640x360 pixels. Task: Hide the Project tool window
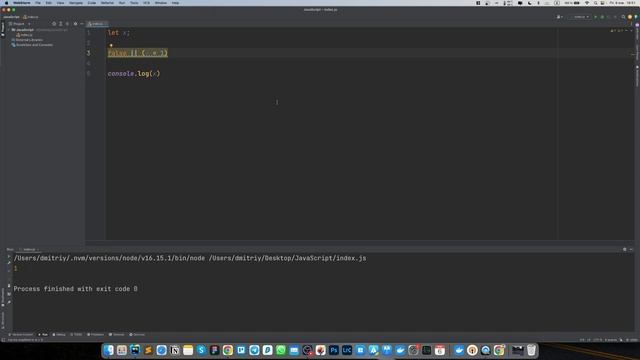(82, 24)
